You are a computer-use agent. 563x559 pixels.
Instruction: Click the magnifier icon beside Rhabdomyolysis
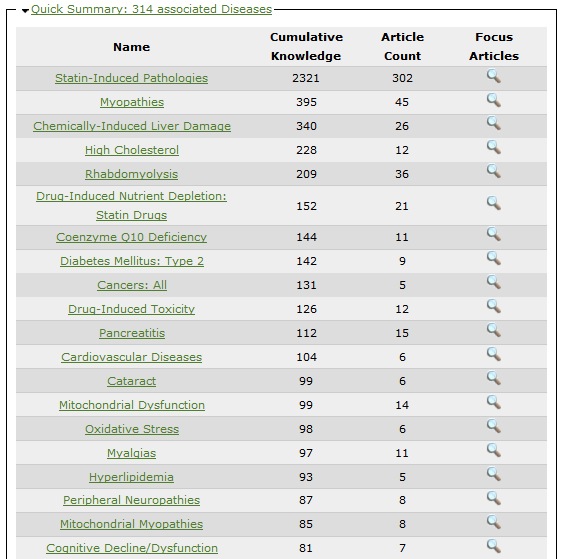point(494,172)
